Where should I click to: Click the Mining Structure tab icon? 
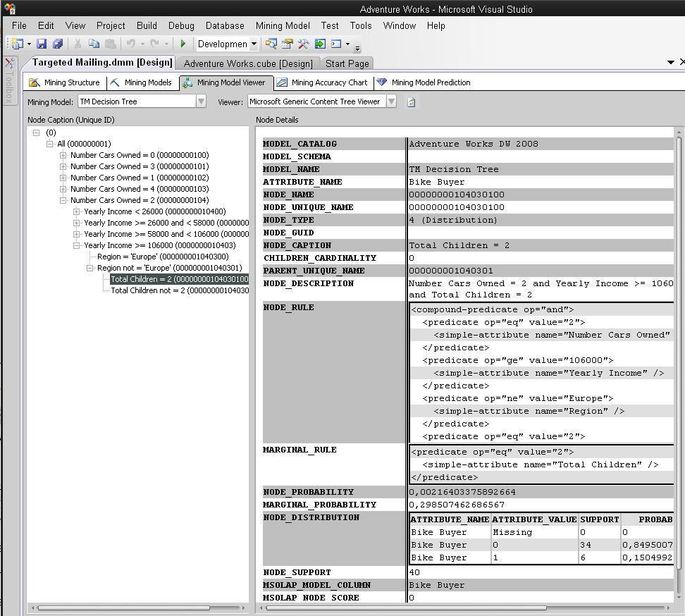coord(35,82)
